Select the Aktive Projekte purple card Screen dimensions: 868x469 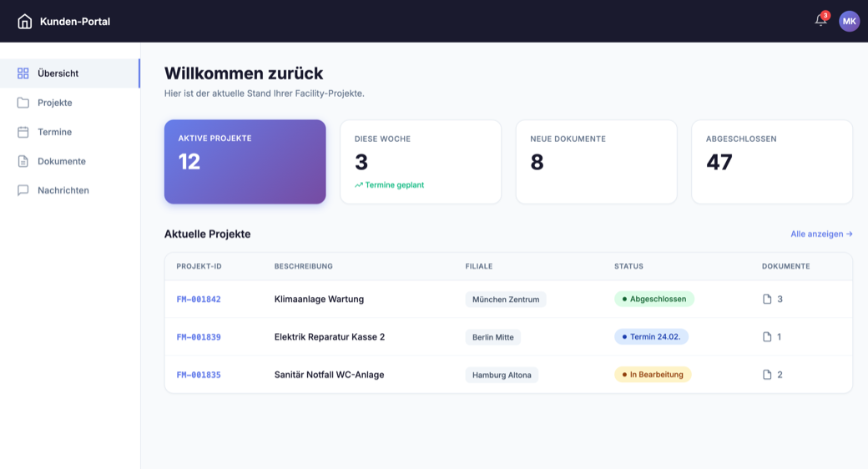pos(245,162)
